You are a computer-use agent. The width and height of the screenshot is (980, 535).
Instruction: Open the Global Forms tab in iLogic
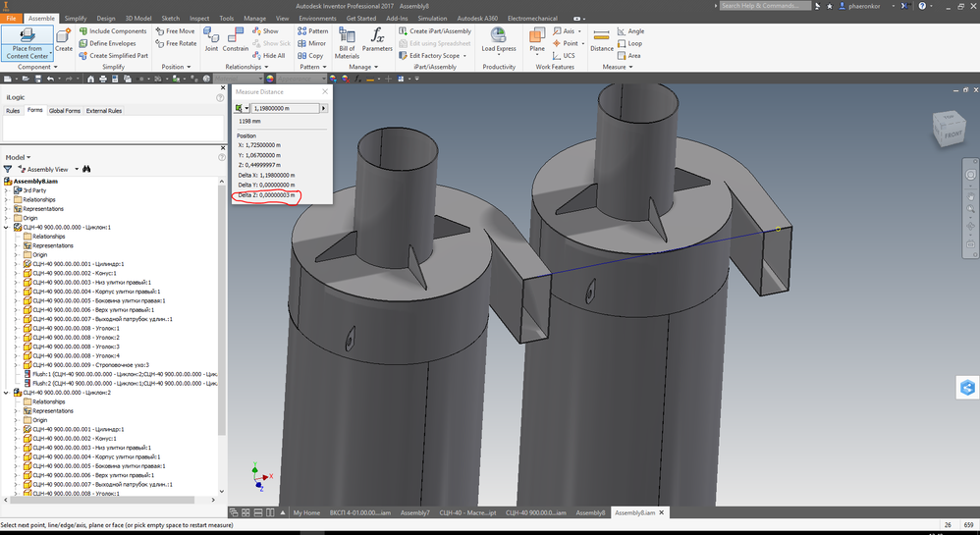tap(65, 111)
